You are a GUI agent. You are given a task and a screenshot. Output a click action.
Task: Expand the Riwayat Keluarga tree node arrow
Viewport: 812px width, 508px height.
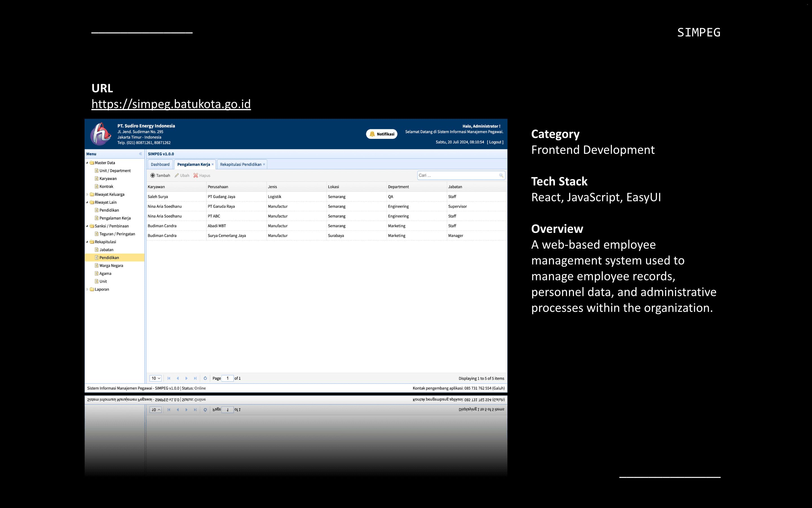(87, 194)
